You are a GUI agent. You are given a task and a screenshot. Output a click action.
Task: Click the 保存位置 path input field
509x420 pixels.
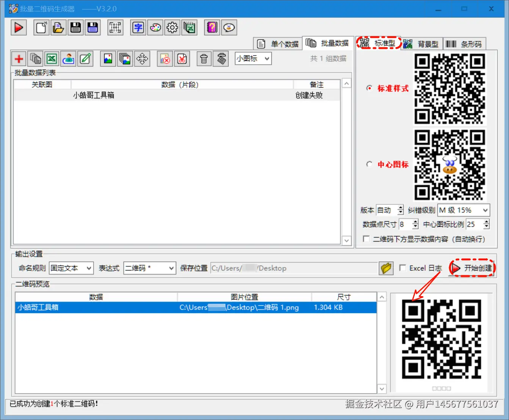click(x=293, y=268)
